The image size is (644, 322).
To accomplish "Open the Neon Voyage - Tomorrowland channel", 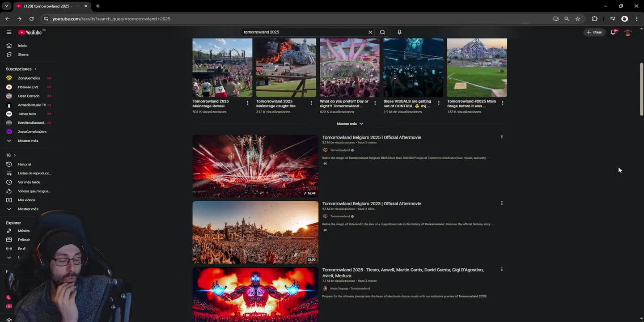I will pyautogui.click(x=350, y=288).
